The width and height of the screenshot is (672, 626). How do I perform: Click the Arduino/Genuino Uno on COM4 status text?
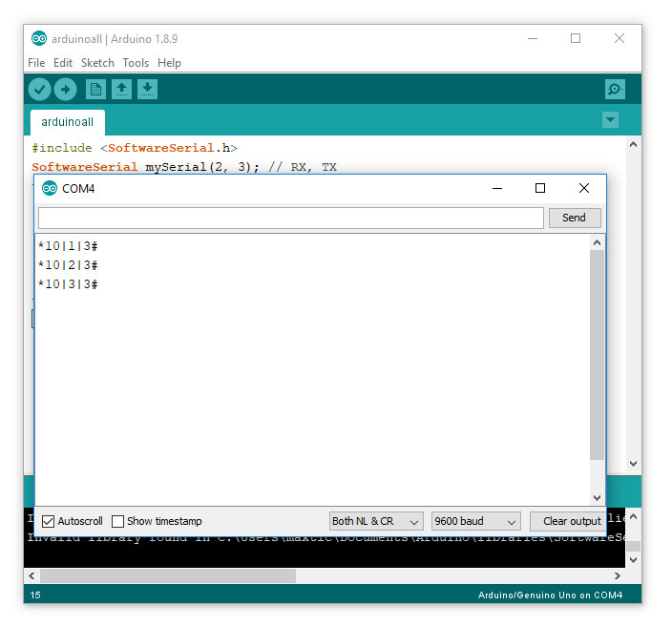pyautogui.click(x=550, y=595)
